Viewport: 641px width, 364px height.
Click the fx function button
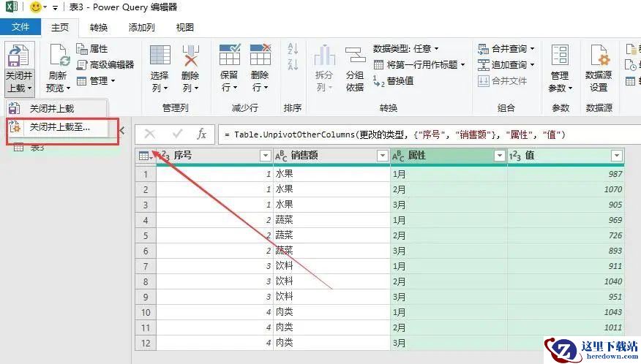[201, 134]
